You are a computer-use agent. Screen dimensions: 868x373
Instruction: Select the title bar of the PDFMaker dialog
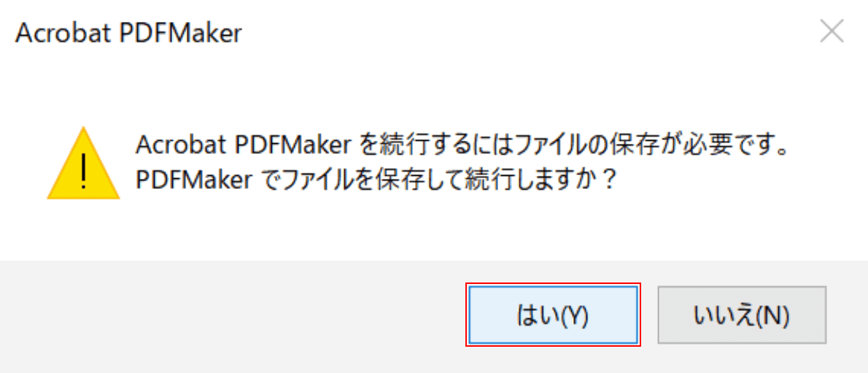[410, 34]
